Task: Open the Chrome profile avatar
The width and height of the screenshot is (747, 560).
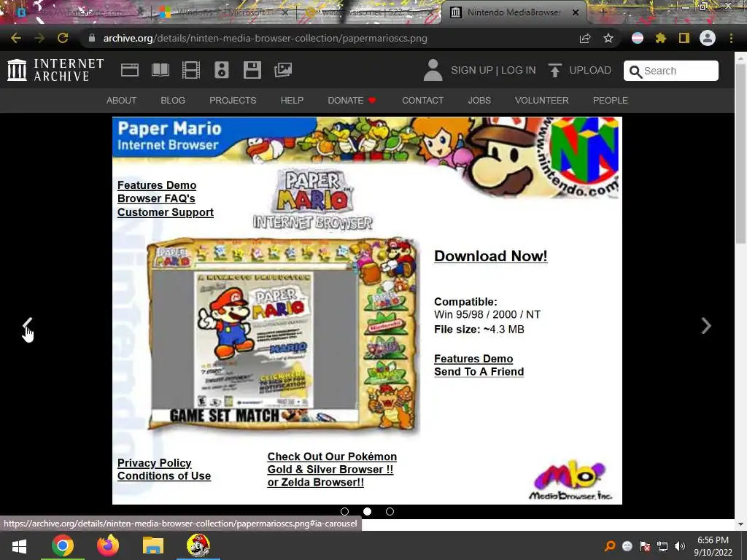Action: [x=708, y=38]
